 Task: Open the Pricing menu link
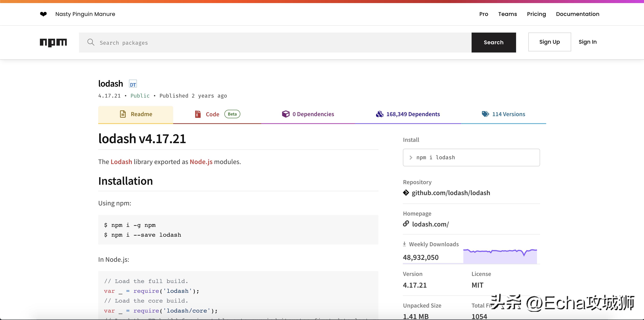pos(536,14)
